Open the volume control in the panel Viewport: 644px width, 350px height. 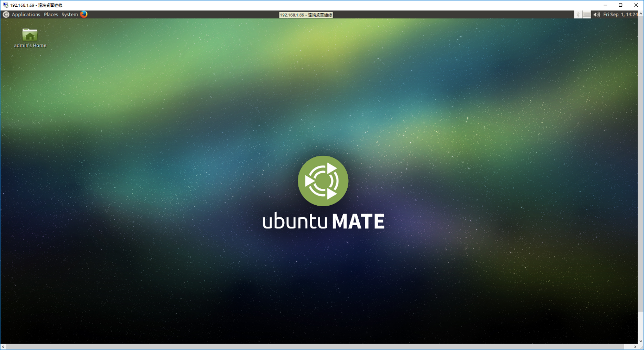click(x=596, y=15)
